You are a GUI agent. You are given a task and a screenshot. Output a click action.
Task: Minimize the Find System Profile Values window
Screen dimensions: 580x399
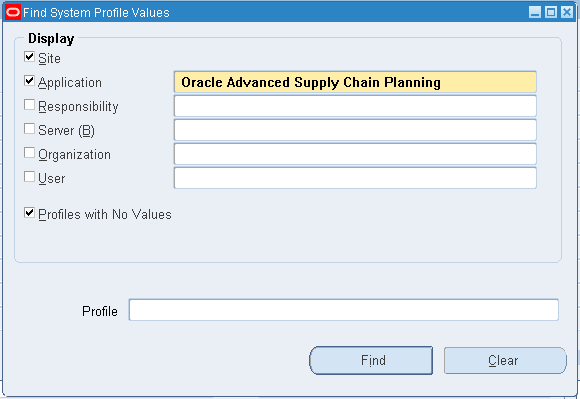pyautogui.click(x=535, y=12)
